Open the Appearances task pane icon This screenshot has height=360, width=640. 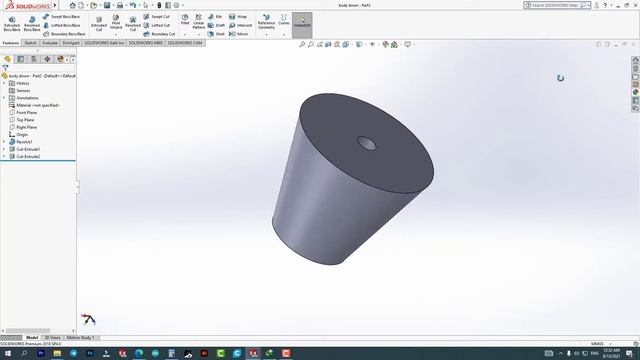tap(636, 92)
